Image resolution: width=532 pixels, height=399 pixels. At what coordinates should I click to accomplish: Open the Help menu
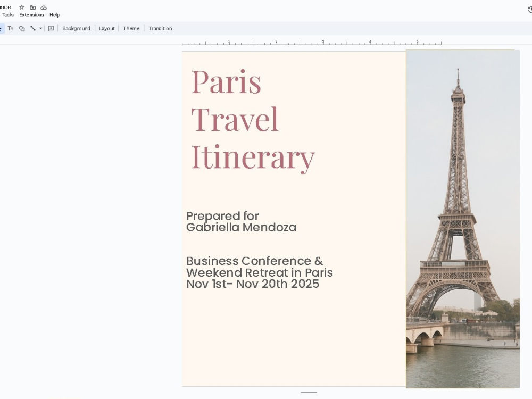pos(55,15)
